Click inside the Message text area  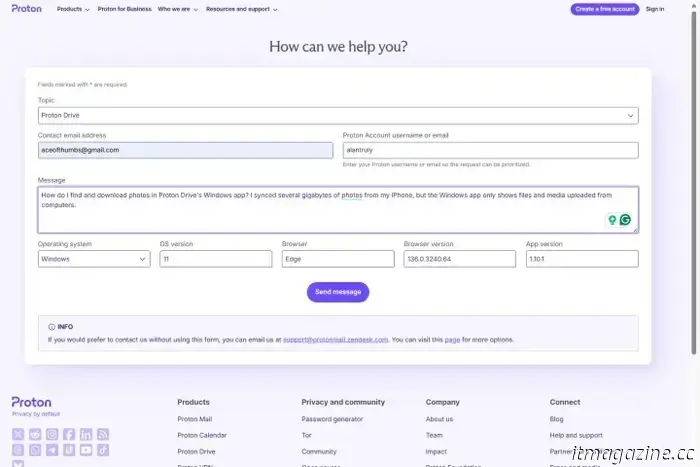pos(338,210)
